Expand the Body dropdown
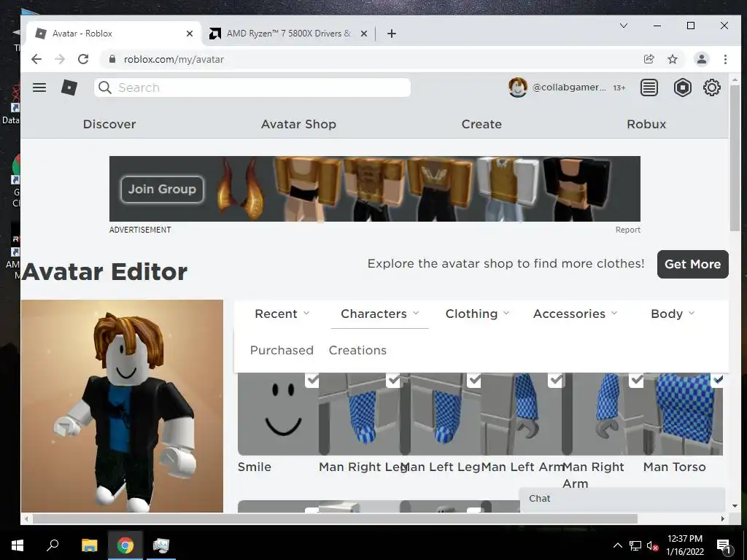The width and height of the screenshot is (747, 560). [673, 314]
